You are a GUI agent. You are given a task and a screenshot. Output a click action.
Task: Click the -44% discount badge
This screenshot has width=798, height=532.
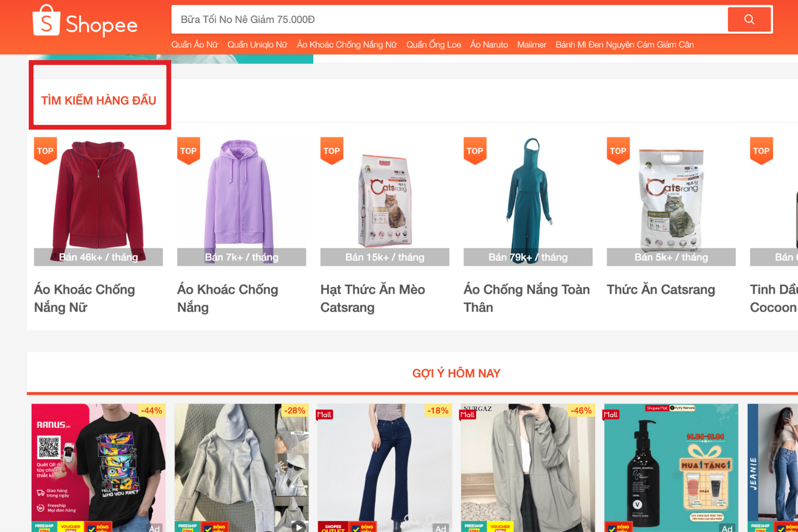[x=152, y=411]
